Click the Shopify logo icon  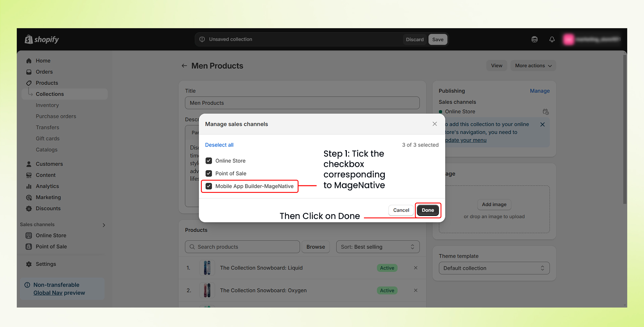pyautogui.click(x=29, y=40)
